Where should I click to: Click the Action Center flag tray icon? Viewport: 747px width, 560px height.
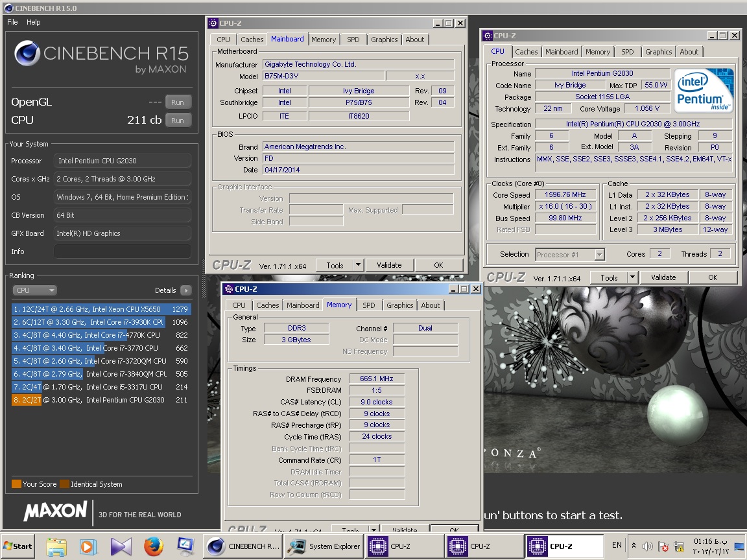click(663, 546)
